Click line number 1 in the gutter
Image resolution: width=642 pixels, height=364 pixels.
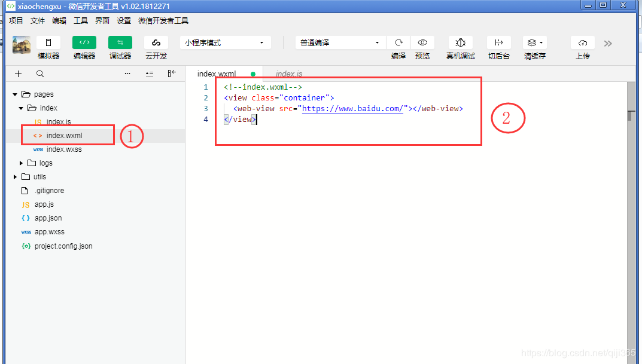pyautogui.click(x=206, y=87)
